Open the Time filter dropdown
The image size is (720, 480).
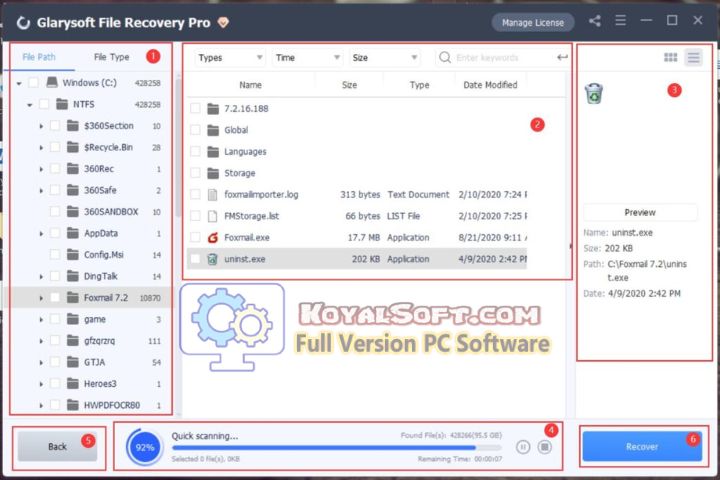pyautogui.click(x=307, y=58)
